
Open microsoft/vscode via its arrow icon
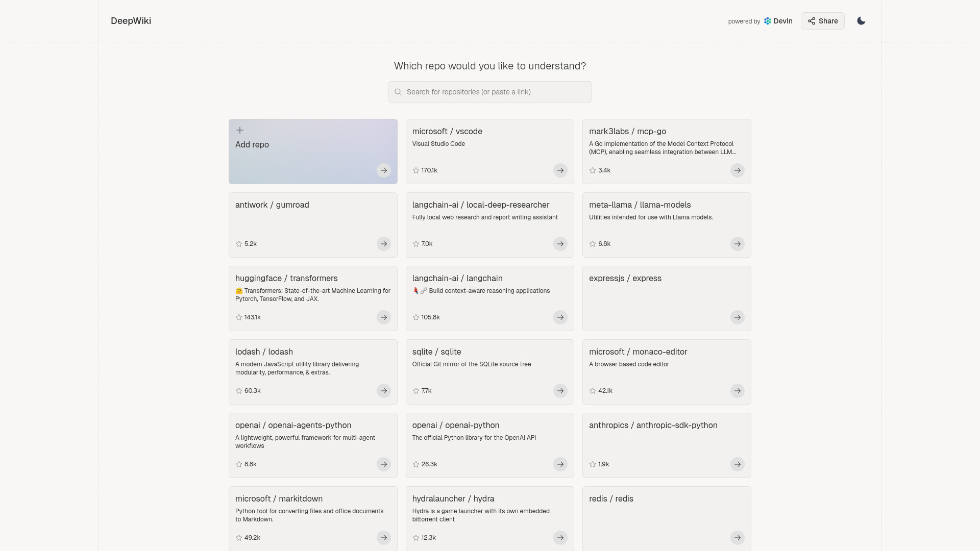click(560, 170)
